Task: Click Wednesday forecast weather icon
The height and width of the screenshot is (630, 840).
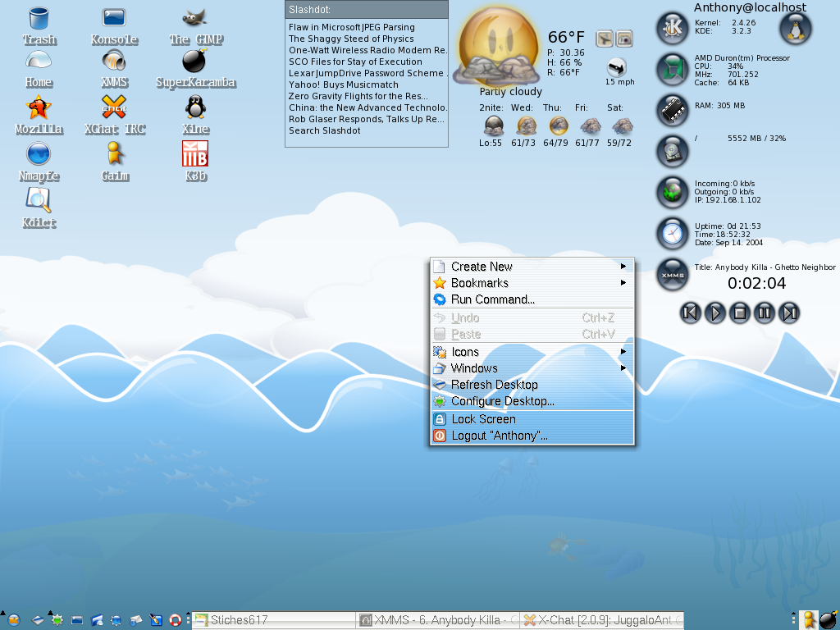Action: 526,126
